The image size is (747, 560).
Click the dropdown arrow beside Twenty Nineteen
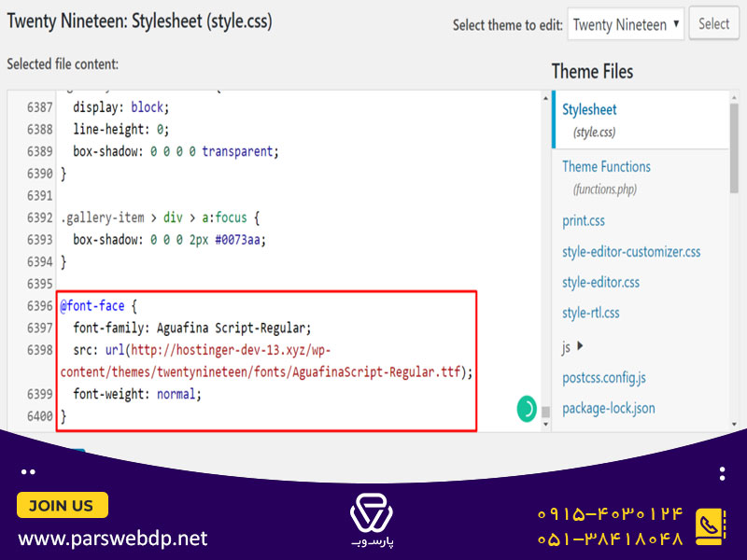click(675, 23)
